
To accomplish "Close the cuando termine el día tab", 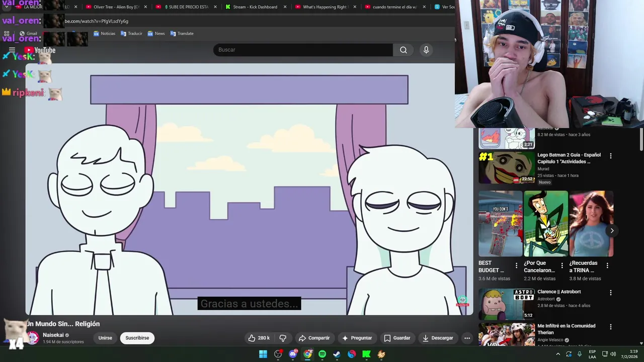I will click(424, 7).
